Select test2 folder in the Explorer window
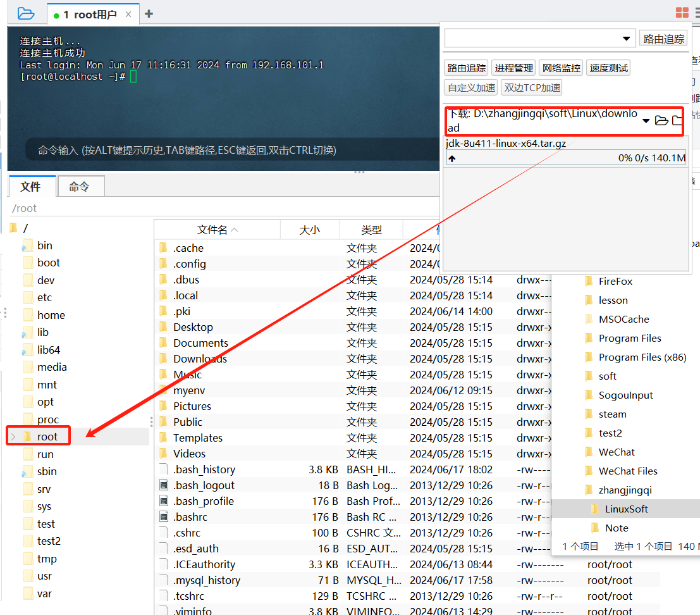The image size is (700, 615). pyautogui.click(x=610, y=433)
